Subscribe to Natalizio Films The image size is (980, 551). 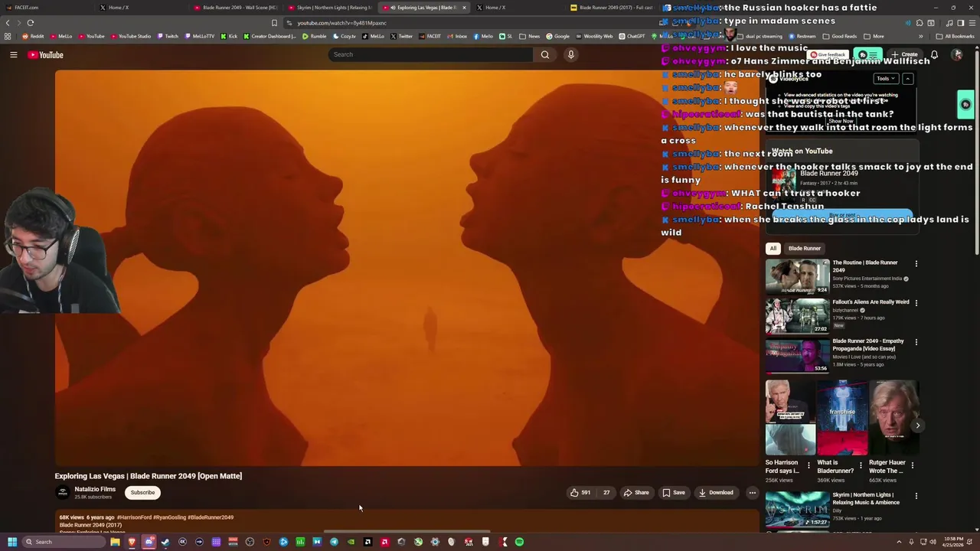pos(142,492)
